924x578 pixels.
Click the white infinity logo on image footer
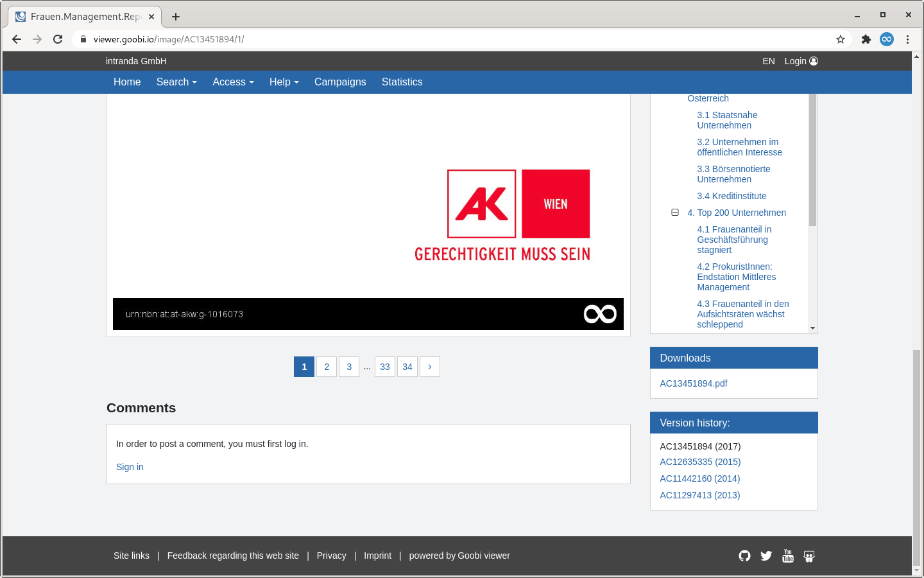(x=600, y=313)
